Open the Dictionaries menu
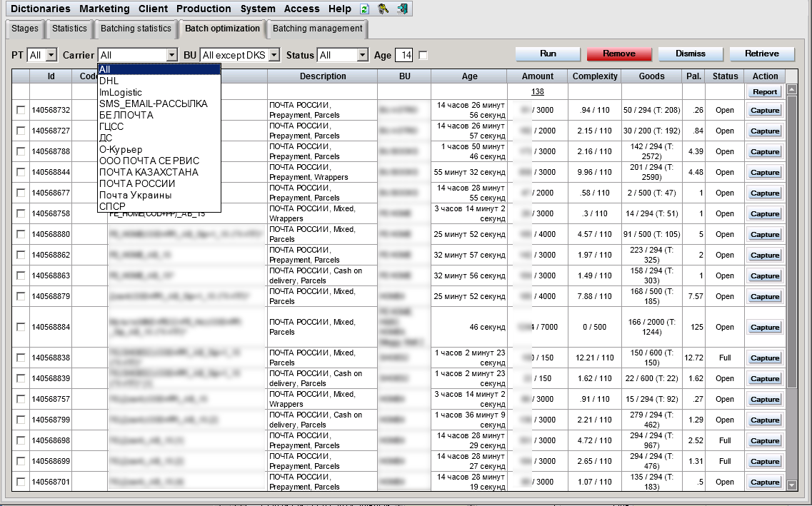 click(x=41, y=9)
